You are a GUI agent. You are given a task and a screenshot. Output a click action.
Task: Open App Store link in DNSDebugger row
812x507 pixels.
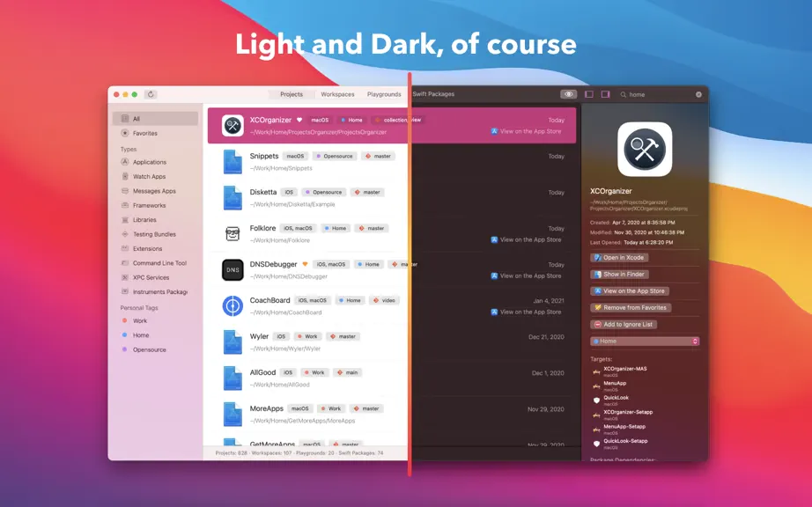point(526,276)
